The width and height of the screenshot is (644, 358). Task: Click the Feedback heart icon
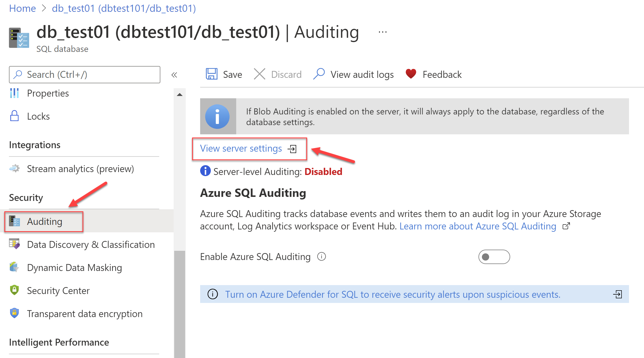click(411, 74)
